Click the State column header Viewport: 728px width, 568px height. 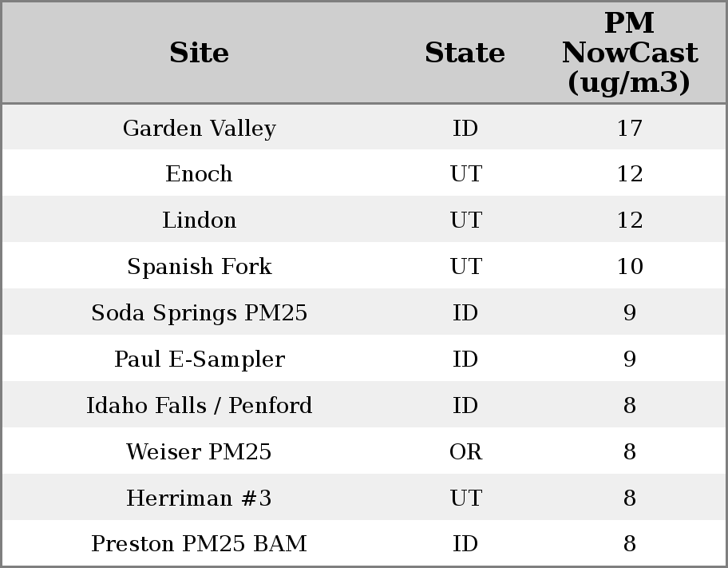tap(465, 53)
